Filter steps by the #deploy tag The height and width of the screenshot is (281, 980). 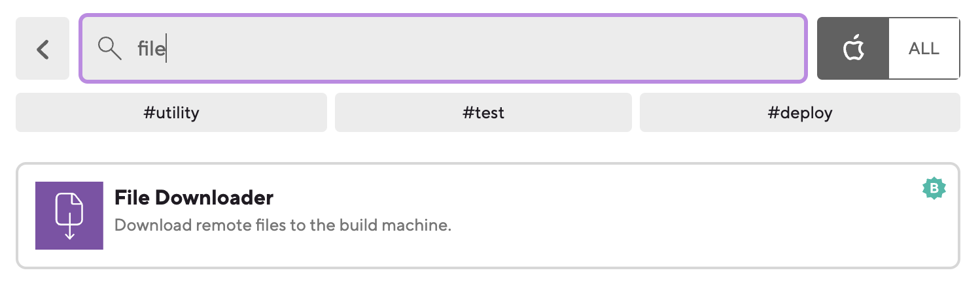(800, 112)
